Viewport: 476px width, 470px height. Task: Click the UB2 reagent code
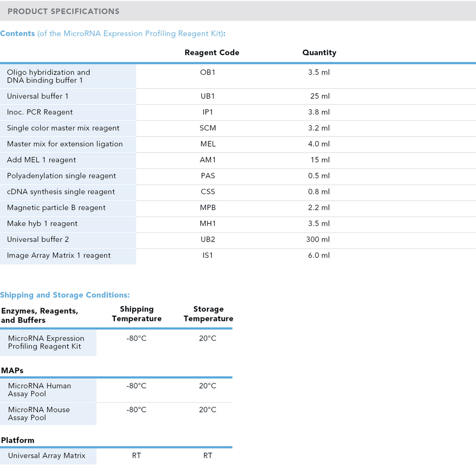pos(208,239)
